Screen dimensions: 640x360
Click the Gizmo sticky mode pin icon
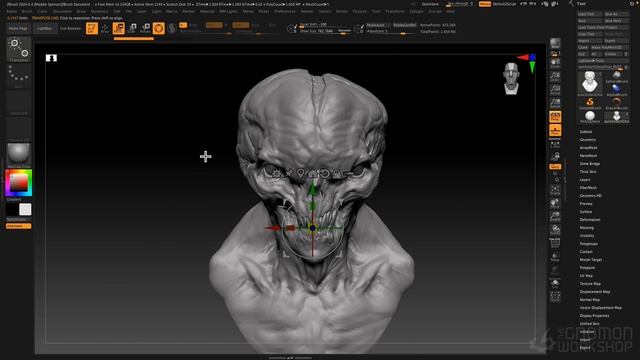[289, 173]
